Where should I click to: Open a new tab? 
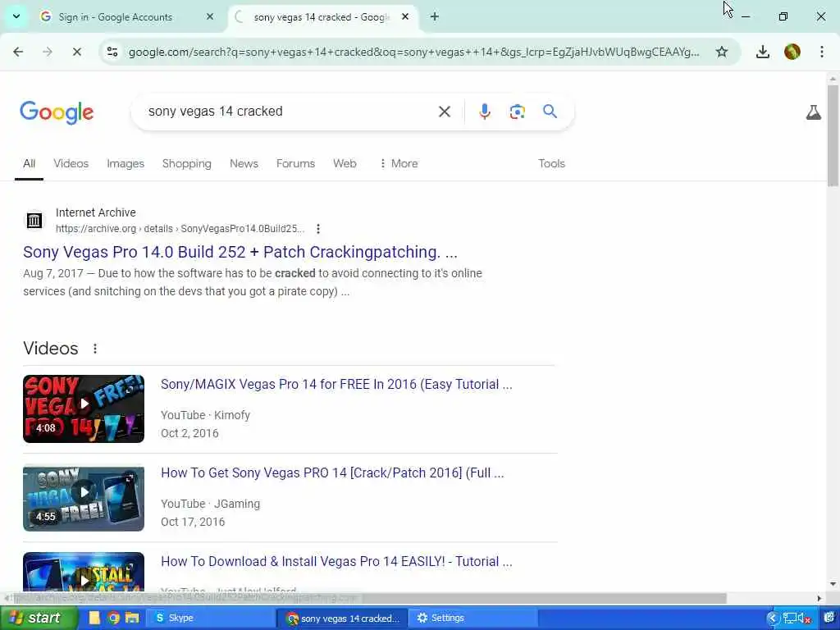tap(435, 16)
